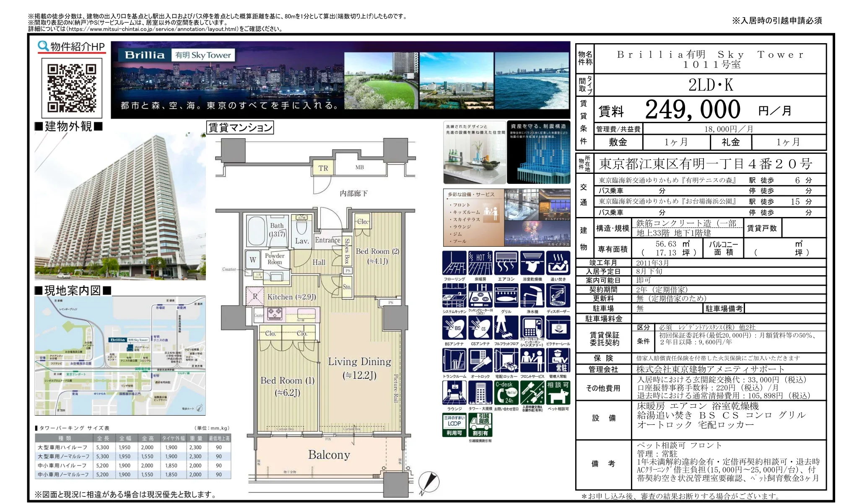Open the 制震構造 blue structure image

pyautogui.click(x=539, y=152)
